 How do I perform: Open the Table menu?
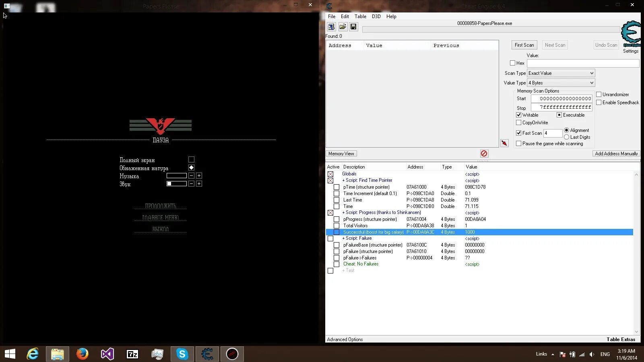(360, 16)
